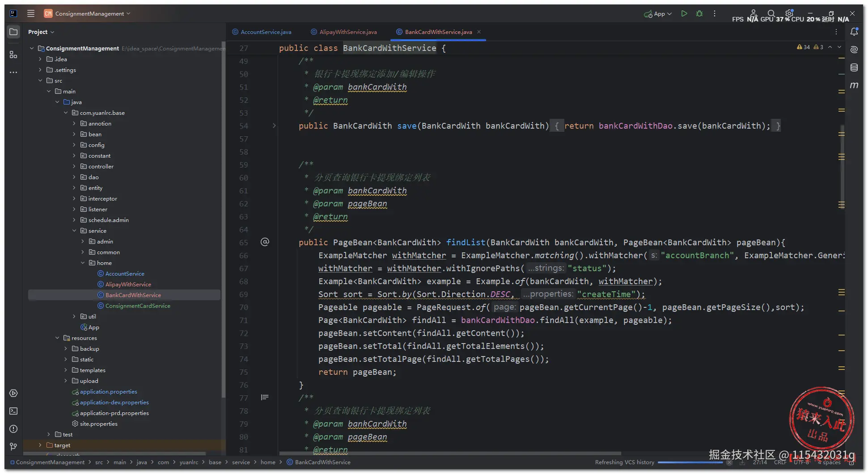Select AccountService in project tree
868x474 pixels.
pyautogui.click(x=125, y=273)
